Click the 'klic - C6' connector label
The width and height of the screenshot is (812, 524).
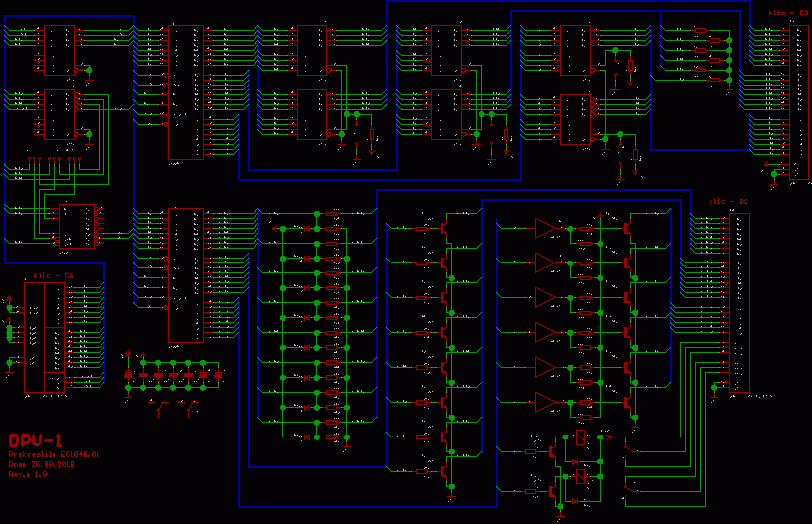click(x=53, y=275)
